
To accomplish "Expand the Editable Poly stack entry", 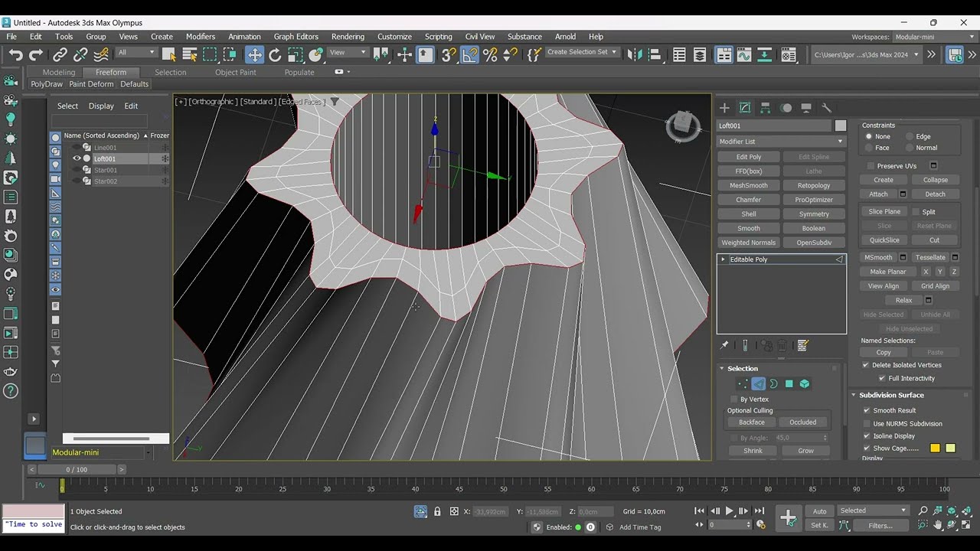I will 723,259.
